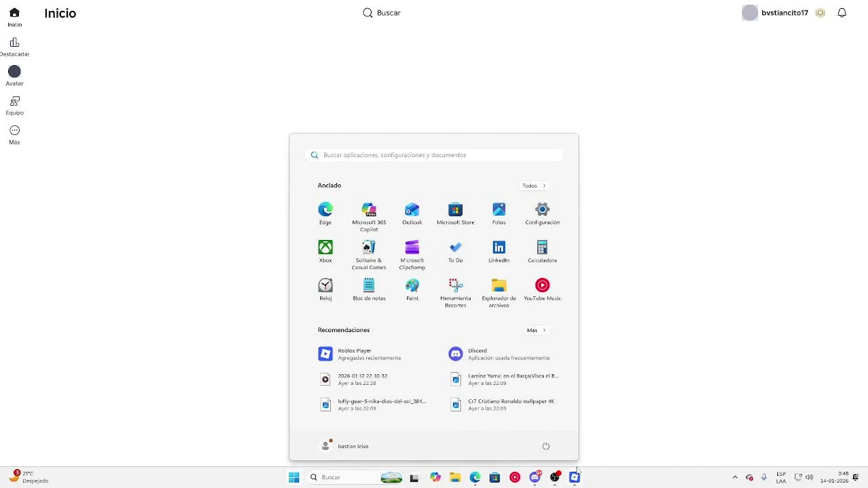This screenshot has width=868, height=488.
Task: Open Solitaire & Casual Games
Action: [369, 255]
